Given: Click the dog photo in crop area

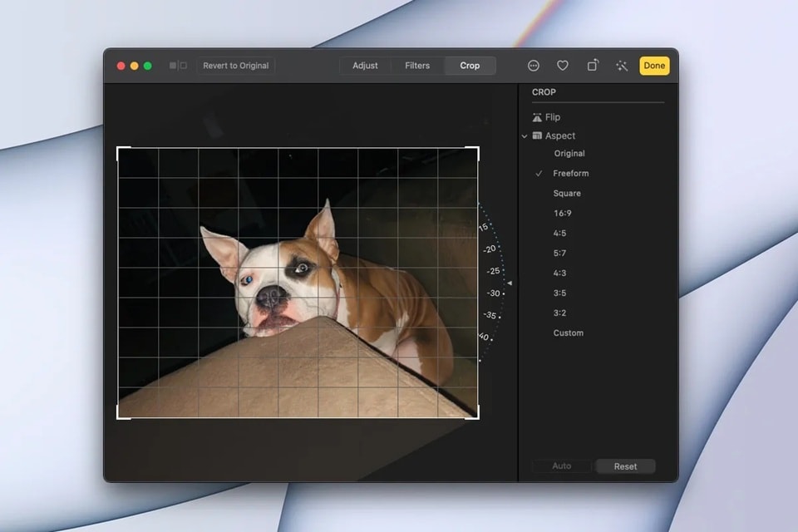Looking at the screenshot, I should click(x=298, y=283).
